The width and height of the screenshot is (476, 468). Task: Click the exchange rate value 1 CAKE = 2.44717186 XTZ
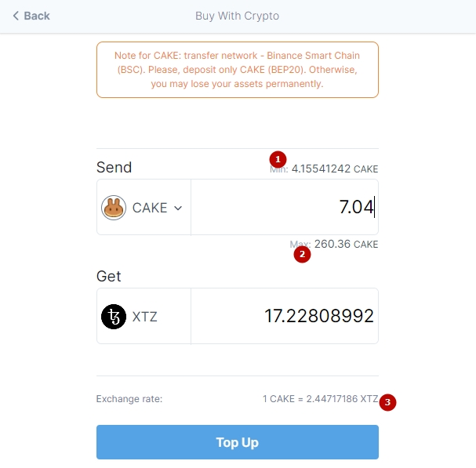click(x=320, y=399)
